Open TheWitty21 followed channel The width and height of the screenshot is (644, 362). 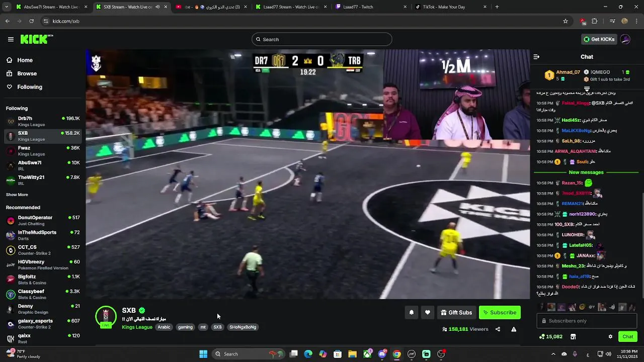43,180
